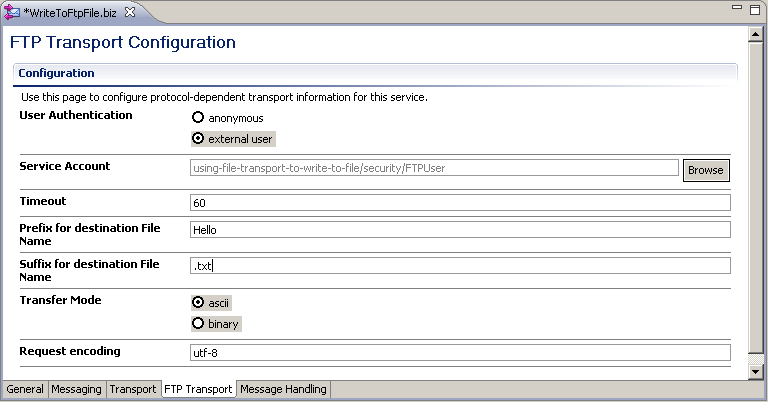
Task: Switch to the Messaging tab
Action: 76,389
